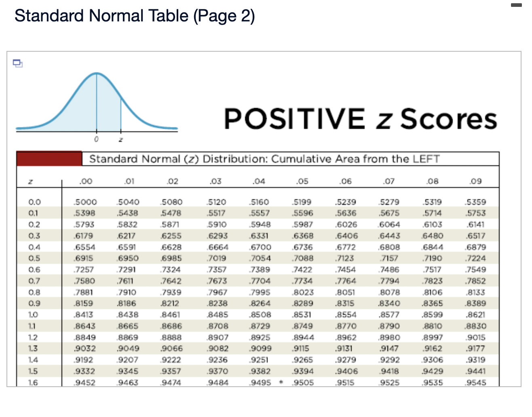
Task: Select column header .00
Action: tap(85, 181)
